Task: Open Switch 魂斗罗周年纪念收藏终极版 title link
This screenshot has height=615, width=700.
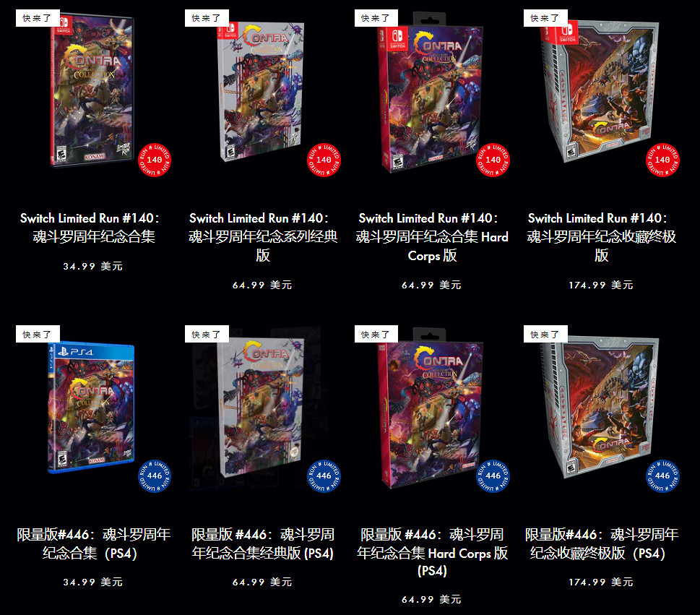Action: (601, 237)
